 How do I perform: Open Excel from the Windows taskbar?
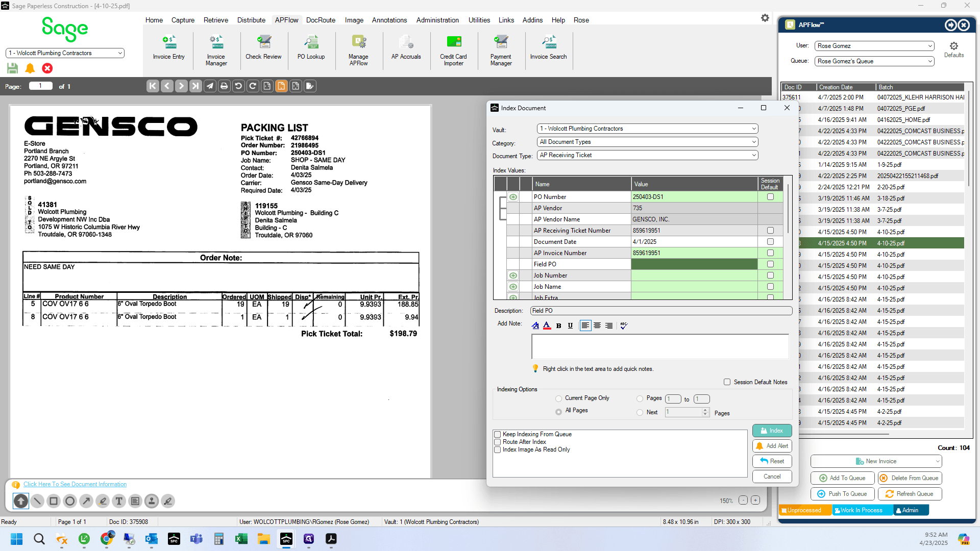[x=241, y=539]
